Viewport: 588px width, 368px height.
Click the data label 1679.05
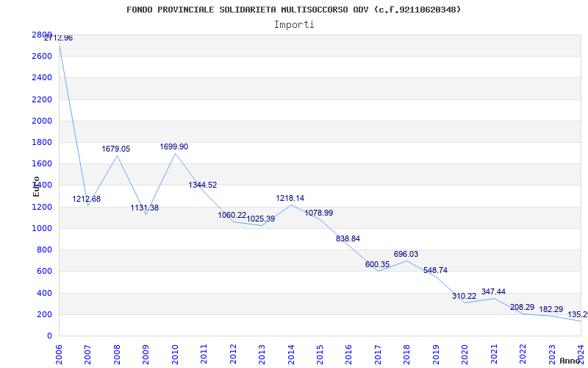pyautogui.click(x=116, y=149)
